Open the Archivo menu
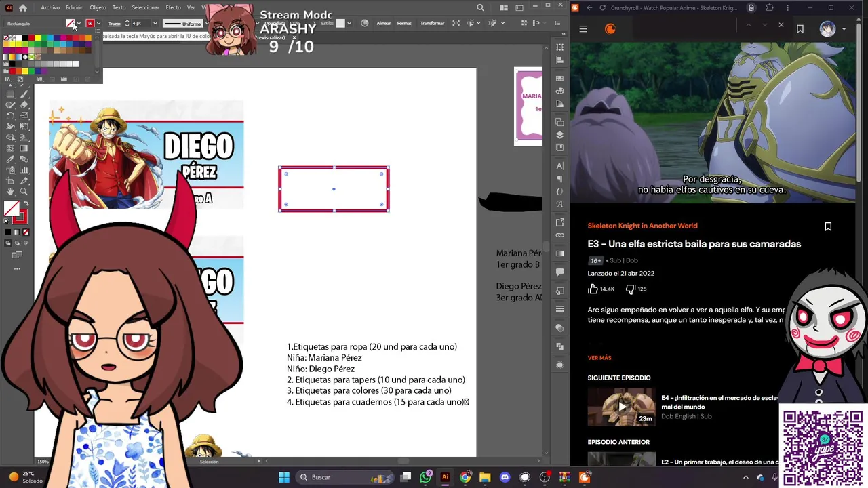This screenshot has width=868, height=488. tap(50, 8)
